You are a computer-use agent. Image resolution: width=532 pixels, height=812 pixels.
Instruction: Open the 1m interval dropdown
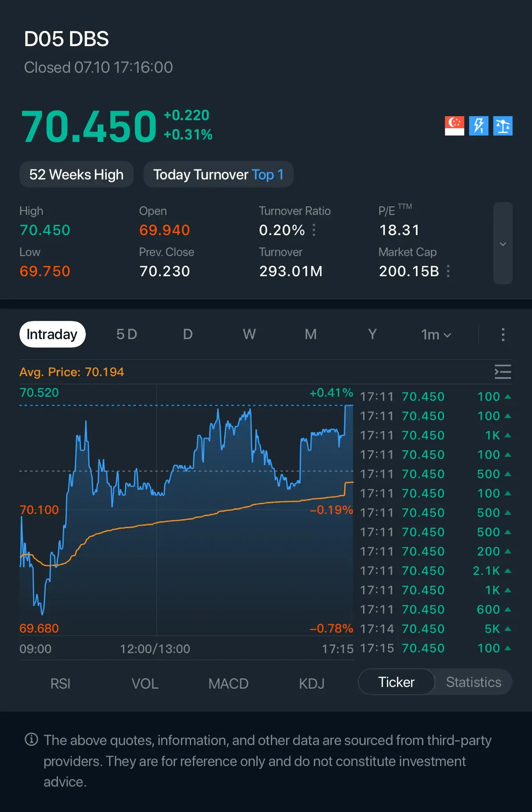(436, 334)
